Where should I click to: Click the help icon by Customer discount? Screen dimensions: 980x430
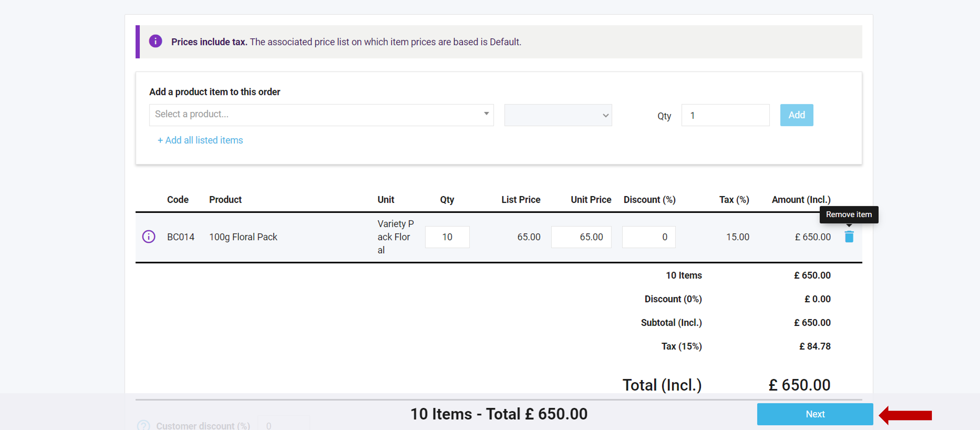coord(143,425)
